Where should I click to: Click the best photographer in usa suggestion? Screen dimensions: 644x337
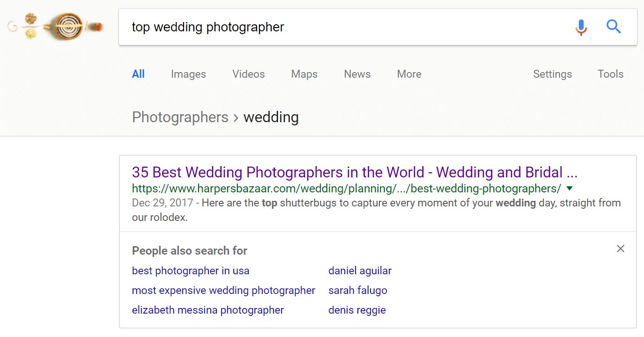tap(191, 271)
